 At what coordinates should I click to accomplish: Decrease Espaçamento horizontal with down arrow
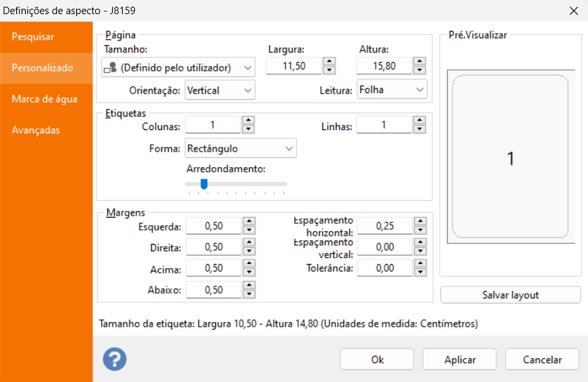pos(420,230)
